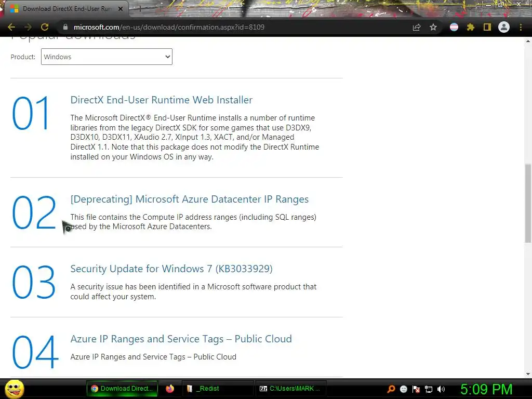Click the big 04 number
Viewport: 532px width, 399px height.
coord(35,352)
